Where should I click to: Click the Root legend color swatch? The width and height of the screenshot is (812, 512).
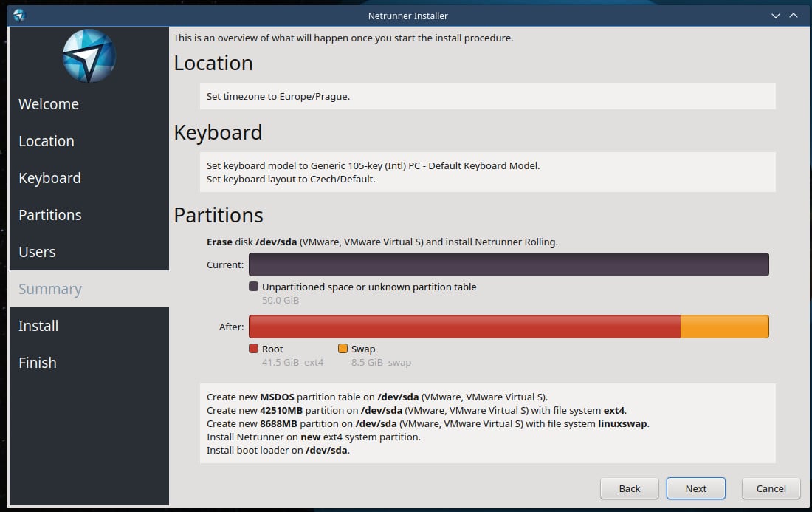[x=253, y=348]
